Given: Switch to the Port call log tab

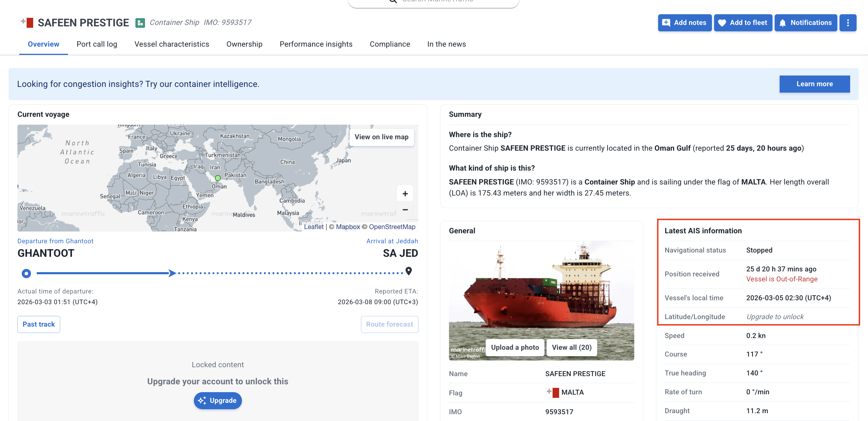Looking at the screenshot, I should (97, 44).
